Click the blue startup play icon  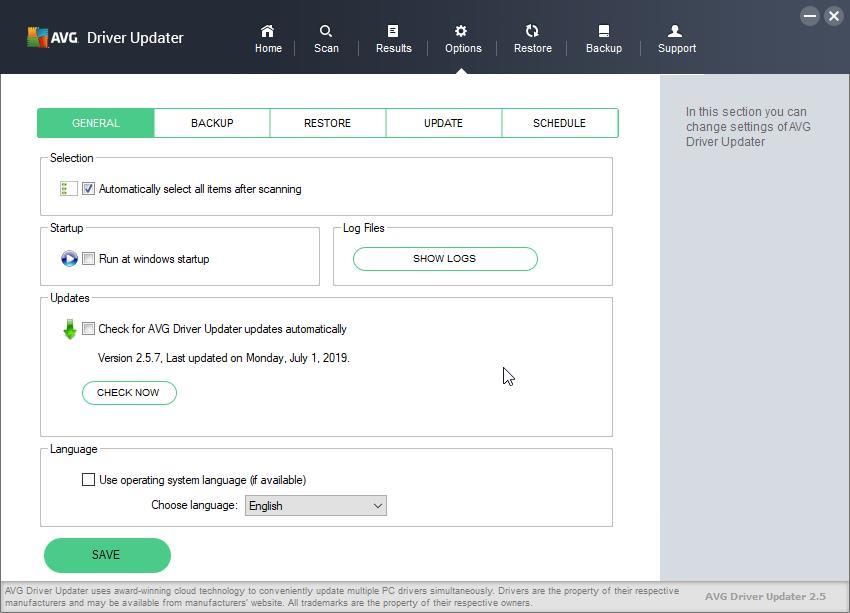coord(69,259)
